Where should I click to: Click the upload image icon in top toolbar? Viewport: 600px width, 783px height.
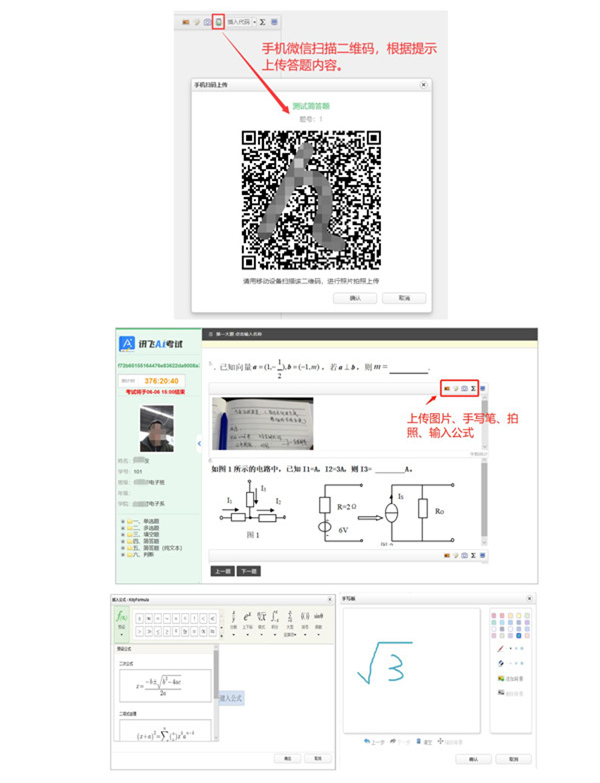point(186,22)
